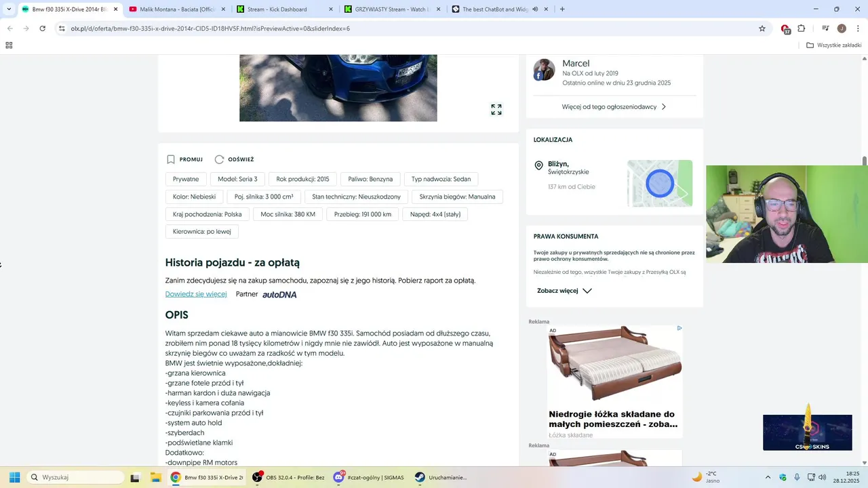Bookmark page with star icon
Screen dimensions: 868x488
pos(762,28)
